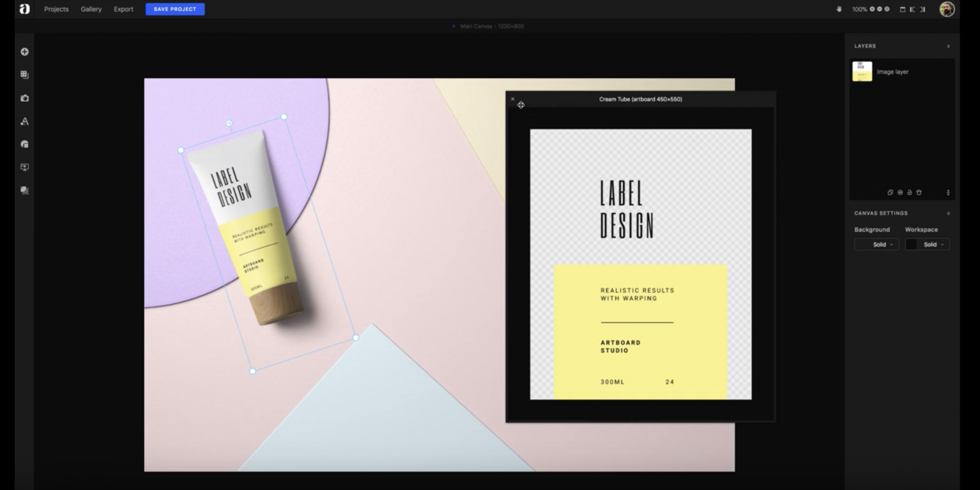Open the add new item plus tool
Image resolution: width=980 pixels, height=490 pixels.
pos(24,52)
